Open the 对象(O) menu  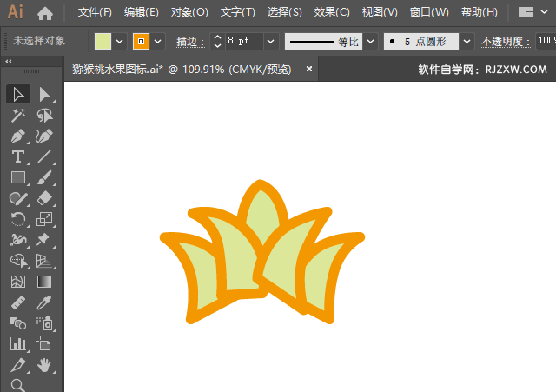[x=189, y=12]
